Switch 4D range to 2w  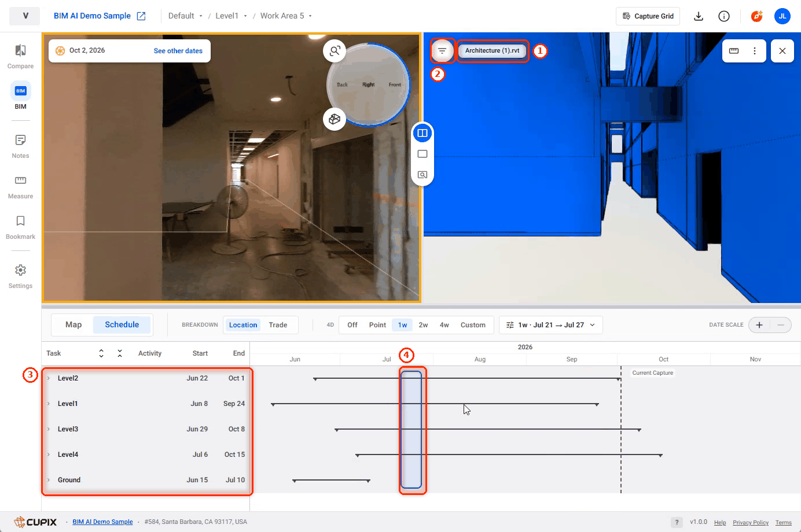coord(423,325)
